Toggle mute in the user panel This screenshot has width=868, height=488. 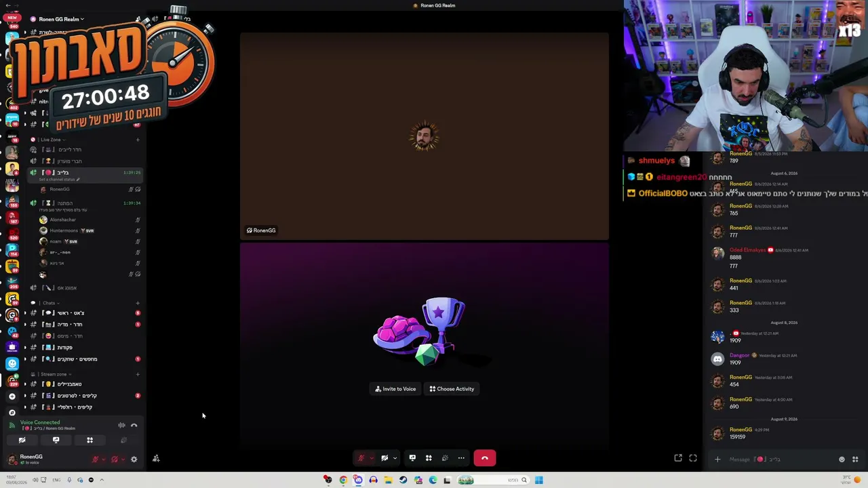pyautogui.click(x=96, y=460)
